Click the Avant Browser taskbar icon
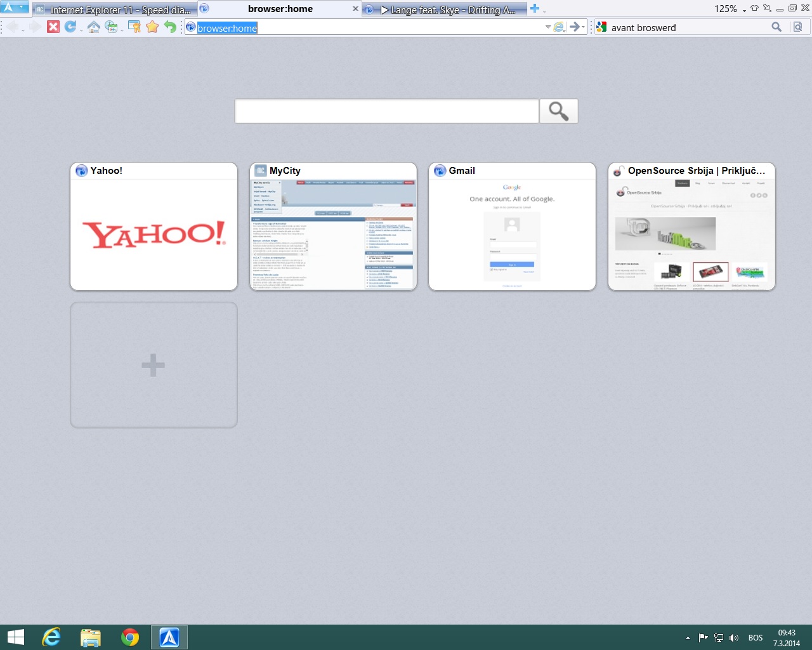Screen dimensions: 812x650 click(169, 637)
